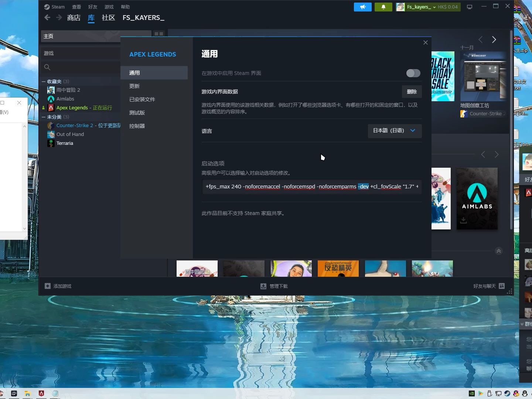Go to the 商店 tab
Viewport: 532px width, 399px height.
tap(74, 17)
